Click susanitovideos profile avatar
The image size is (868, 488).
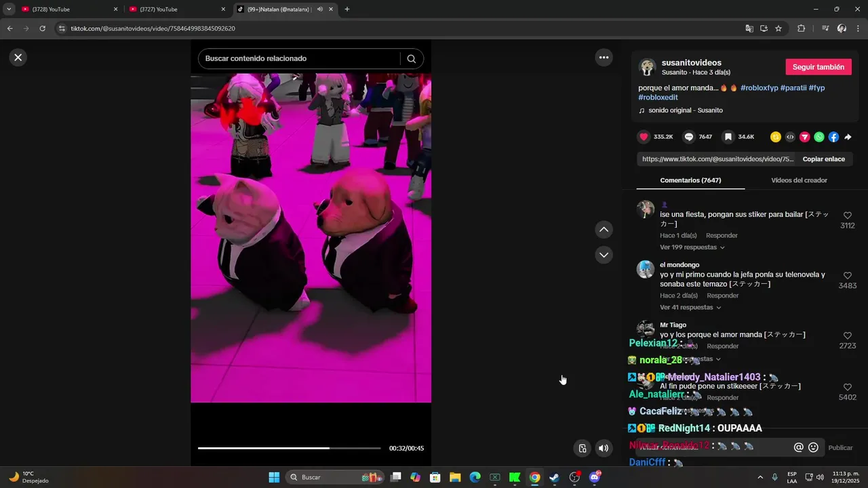tap(647, 67)
